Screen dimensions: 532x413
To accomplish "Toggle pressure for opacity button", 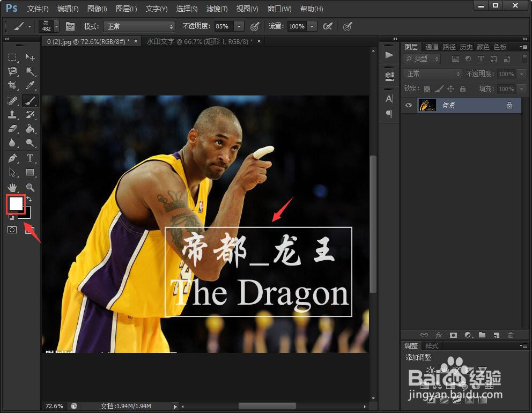I will (x=255, y=26).
